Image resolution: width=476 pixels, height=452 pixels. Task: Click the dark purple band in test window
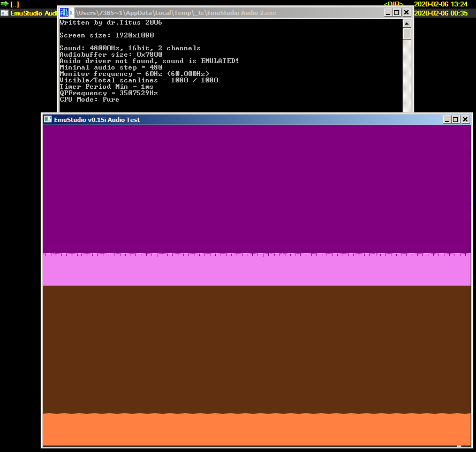257,187
